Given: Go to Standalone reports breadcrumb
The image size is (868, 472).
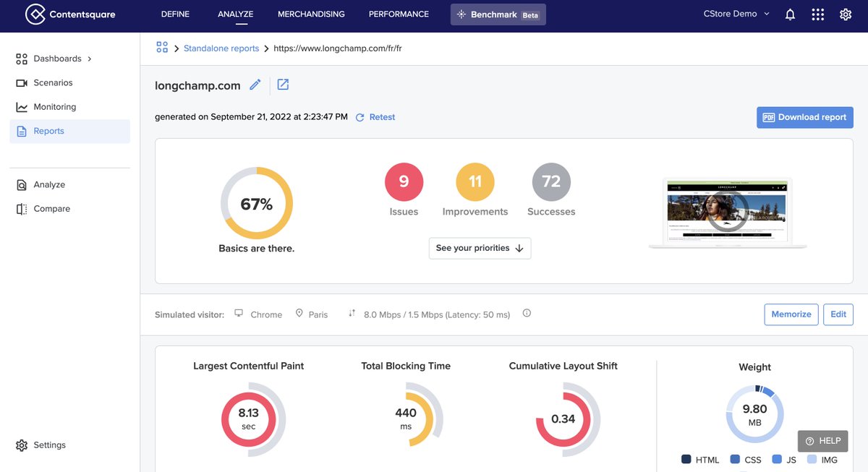Looking at the screenshot, I should pyautogui.click(x=221, y=48).
